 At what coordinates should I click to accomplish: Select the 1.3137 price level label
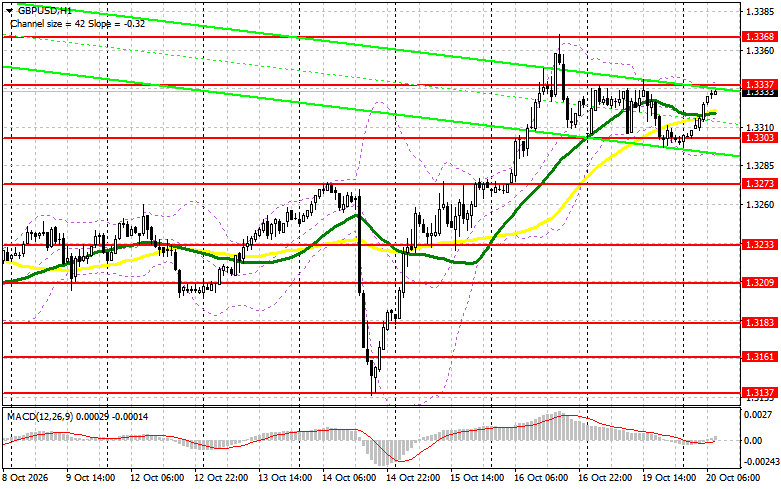[x=760, y=393]
